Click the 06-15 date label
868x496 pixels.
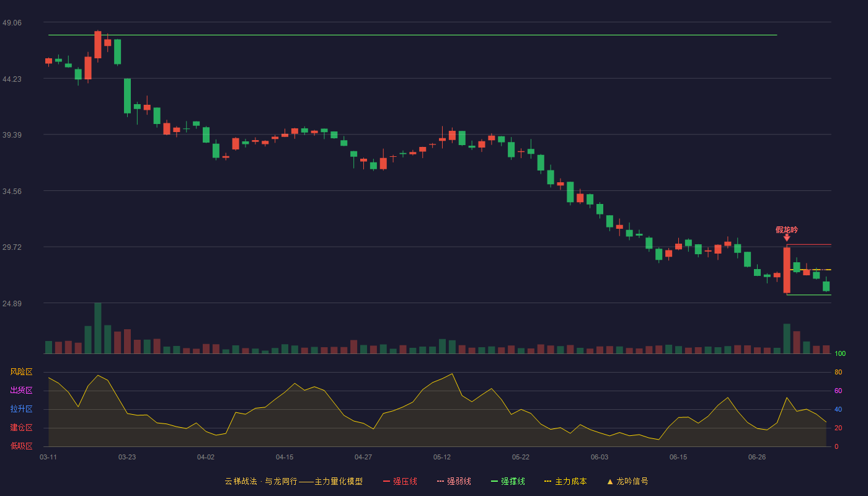[678, 457]
